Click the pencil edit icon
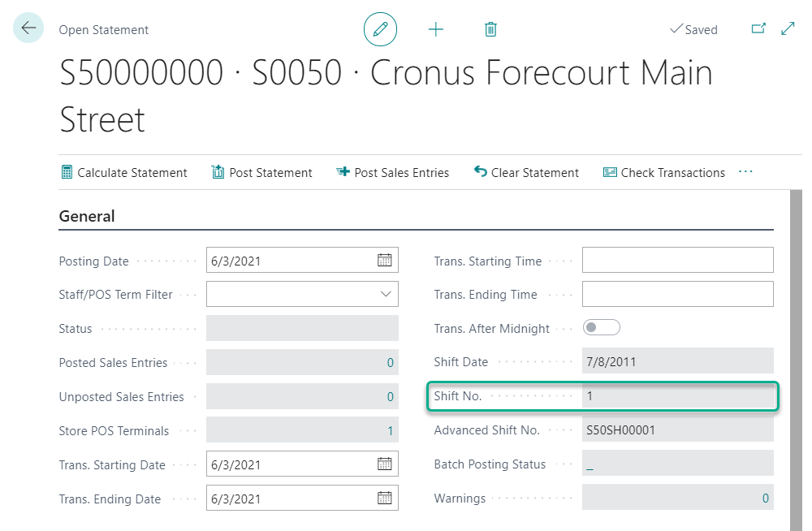 pos(380,29)
